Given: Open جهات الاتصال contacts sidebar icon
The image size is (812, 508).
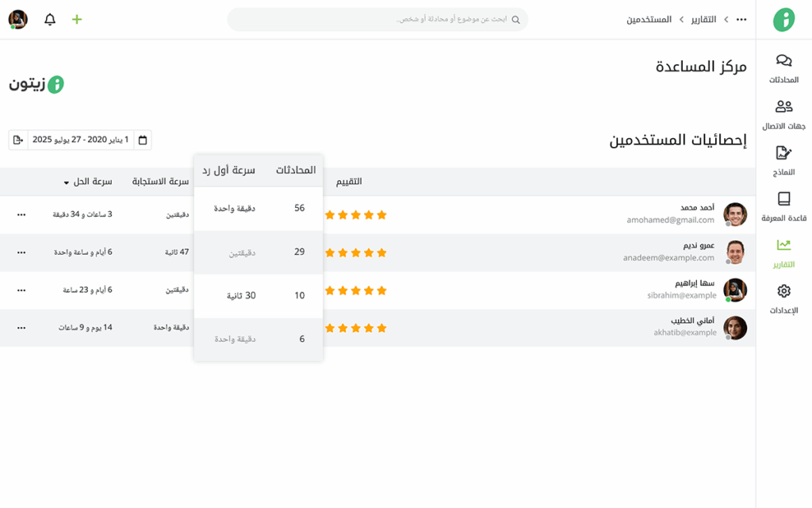Looking at the screenshot, I should pyautogui.click(x=783, y=106).
